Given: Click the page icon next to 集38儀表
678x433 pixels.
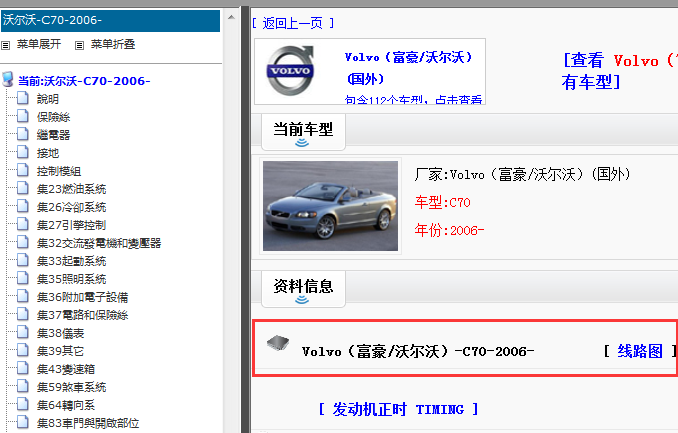Looking at the screenshot, I should tap(23, 333).
